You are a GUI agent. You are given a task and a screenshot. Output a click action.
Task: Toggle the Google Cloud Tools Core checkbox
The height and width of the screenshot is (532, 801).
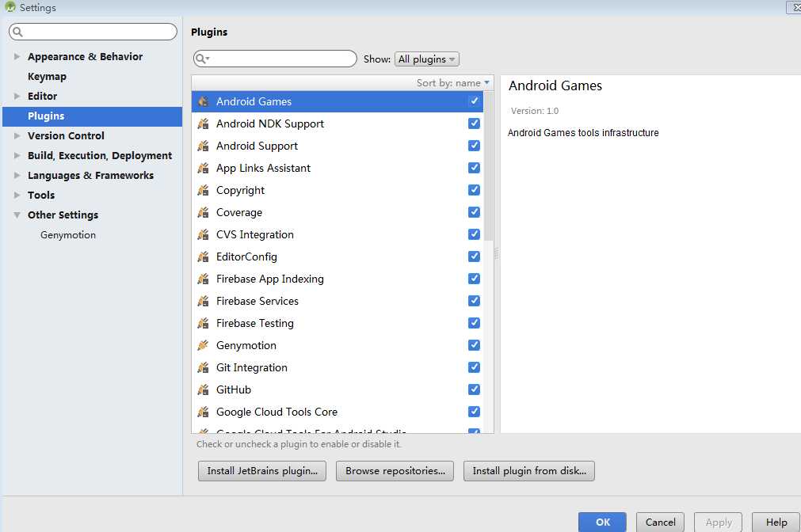pos(474,412)
